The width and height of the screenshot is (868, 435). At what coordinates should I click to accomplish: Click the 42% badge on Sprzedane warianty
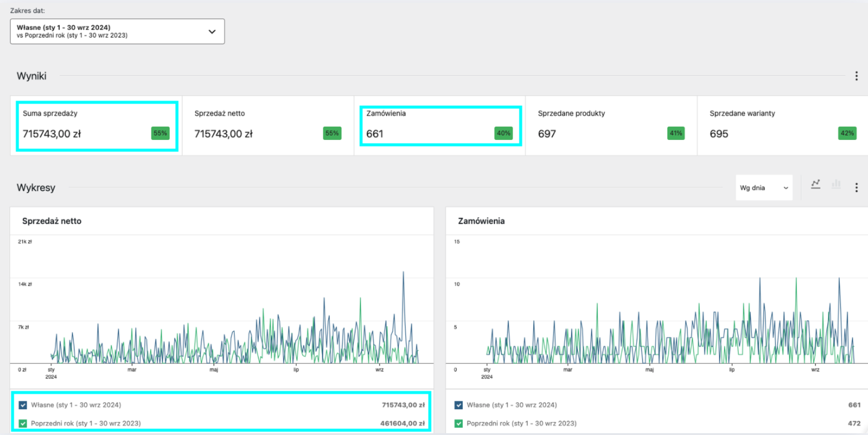(847, 133)
